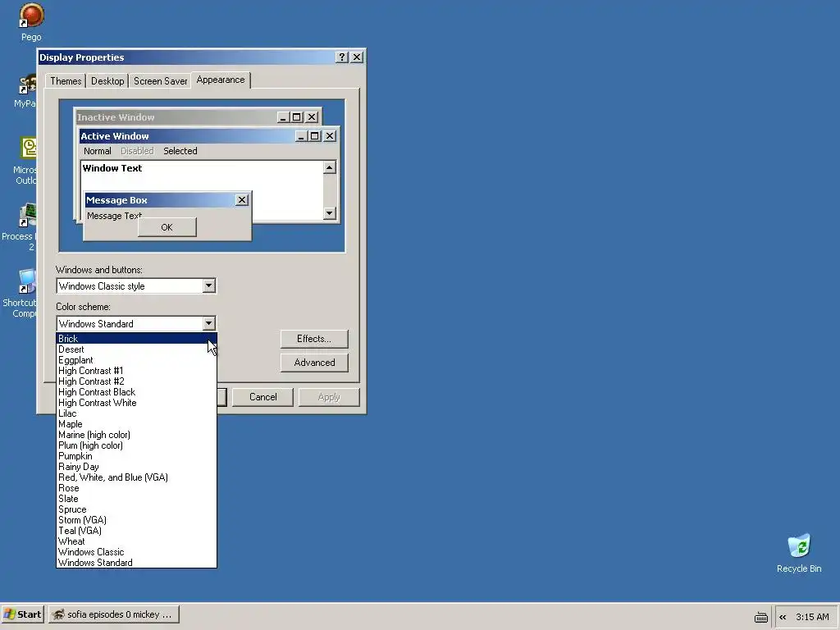Choose Plum (high color) scheme
Screen dimensions: 840x630
tap(137, 445)
